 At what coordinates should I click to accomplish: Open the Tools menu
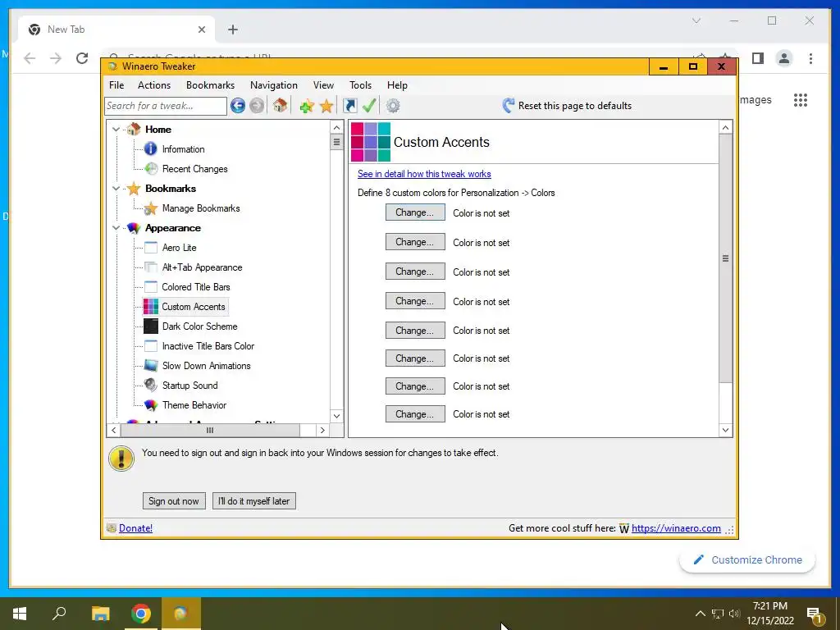coord(360,85)
